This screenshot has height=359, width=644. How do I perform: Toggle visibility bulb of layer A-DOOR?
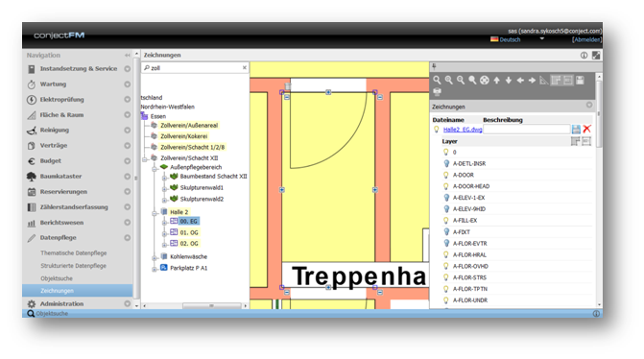pos(446,175)
